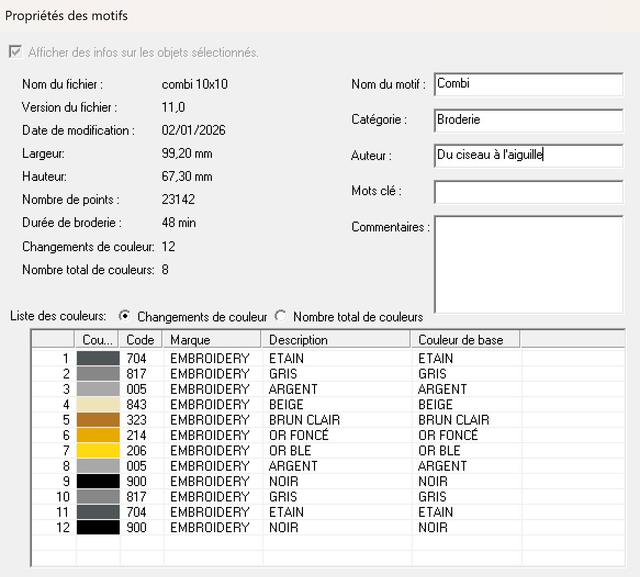The height and width of the screenshot is (577, 640).
Task: Select 'Changements de couleur' radio button
Action: coord(125,316)
